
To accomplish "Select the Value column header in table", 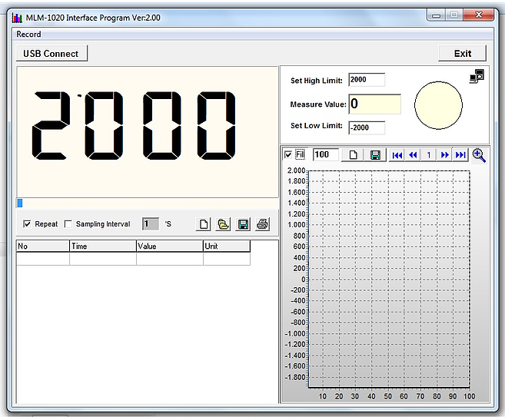I will coord(169,246).
